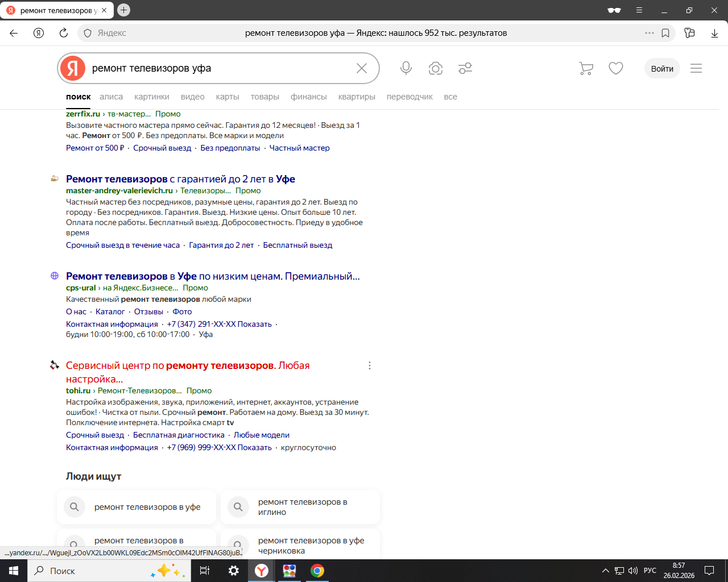This screenshot has height=582, width=728.
Task: Open 'Ремонт телевизоров с гарантией до 2 лет' link
Action: pos(180,179)
